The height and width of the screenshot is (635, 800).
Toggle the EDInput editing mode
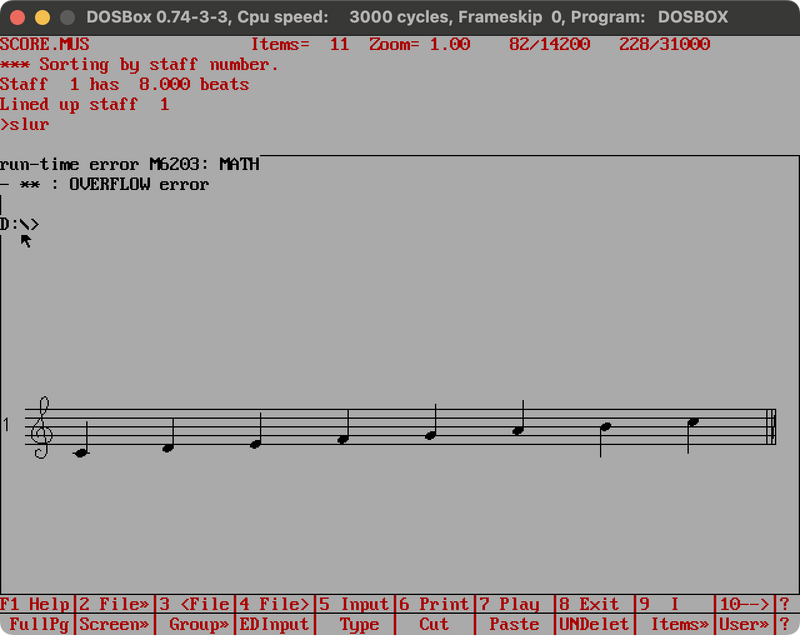pos(276,624)
